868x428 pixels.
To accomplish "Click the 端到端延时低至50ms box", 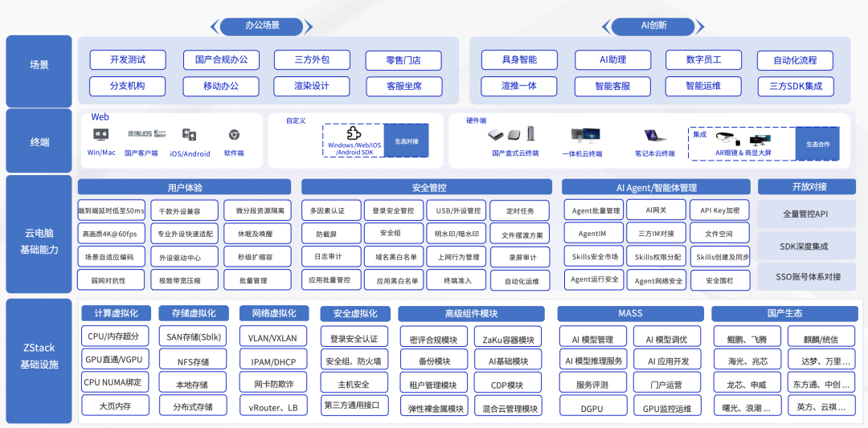I will (111, 210).
